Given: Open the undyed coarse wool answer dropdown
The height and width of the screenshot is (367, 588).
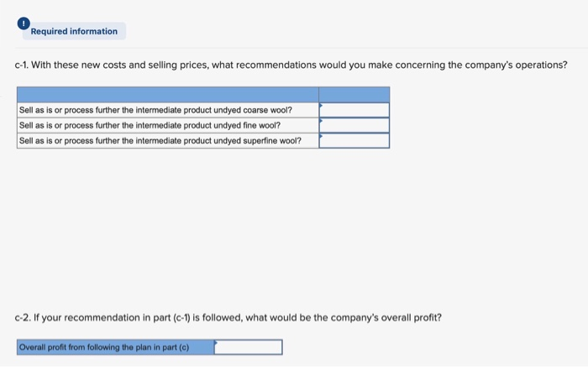Looking at the screenshot, I should pos(354,110).
